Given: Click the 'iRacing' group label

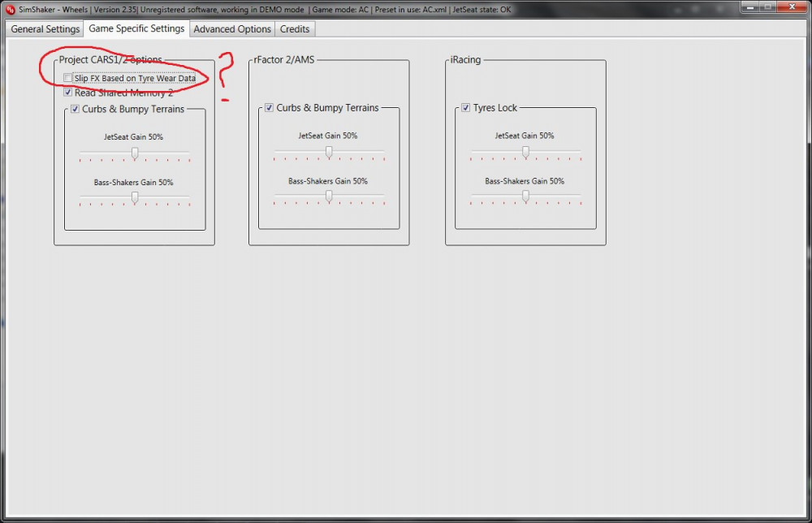Looking at the screenshot, I should click(x=465, y=59).
